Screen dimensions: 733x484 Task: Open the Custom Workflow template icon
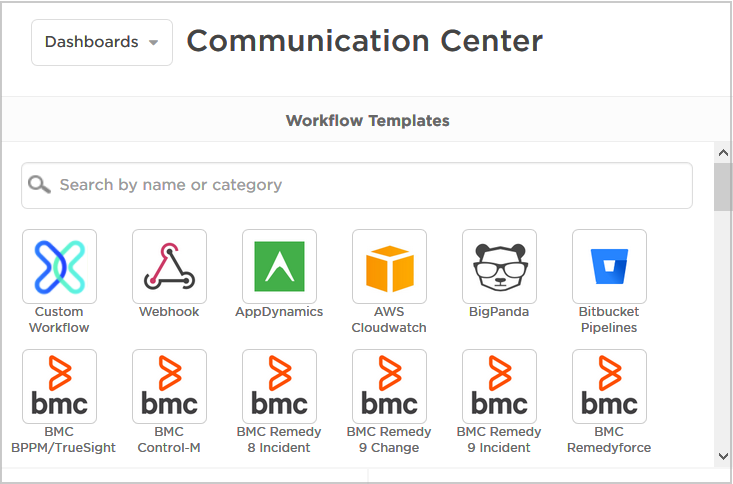[x=59, y=267]
